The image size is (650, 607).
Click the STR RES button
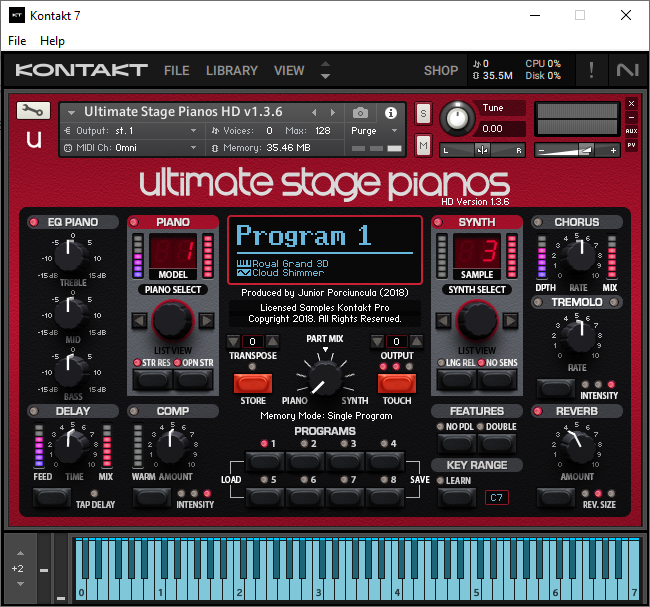pyautogui.click(x=153, y=379)
